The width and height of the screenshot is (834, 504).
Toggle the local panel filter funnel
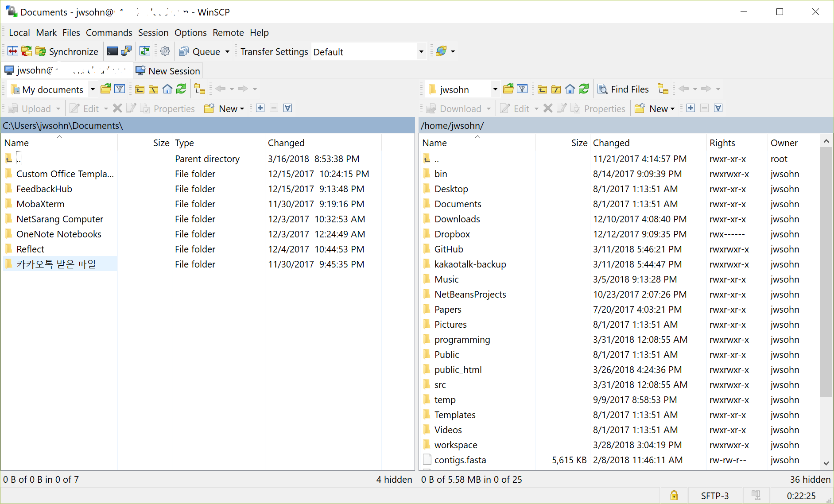point(120,89)
